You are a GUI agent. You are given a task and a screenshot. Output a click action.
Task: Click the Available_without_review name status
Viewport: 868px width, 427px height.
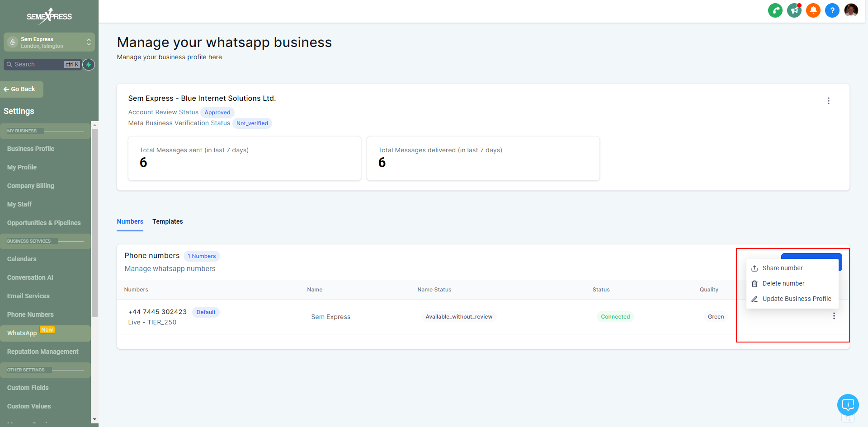tap(459, 317)
